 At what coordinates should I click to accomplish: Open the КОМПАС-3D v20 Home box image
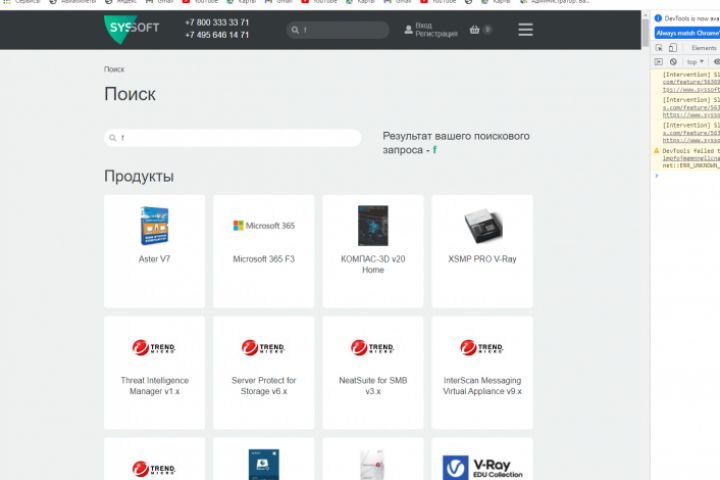[x=373, y=226]
